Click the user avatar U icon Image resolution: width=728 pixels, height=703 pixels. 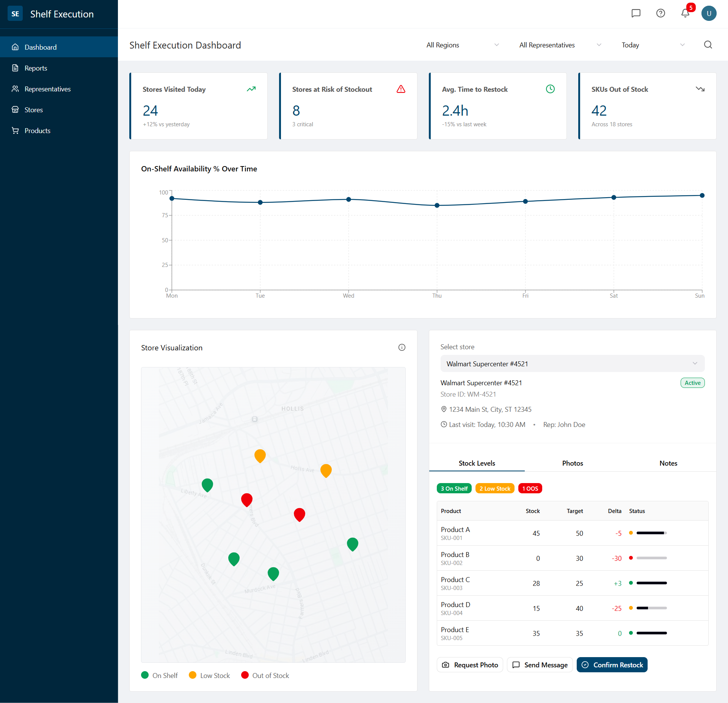(709, 13)
